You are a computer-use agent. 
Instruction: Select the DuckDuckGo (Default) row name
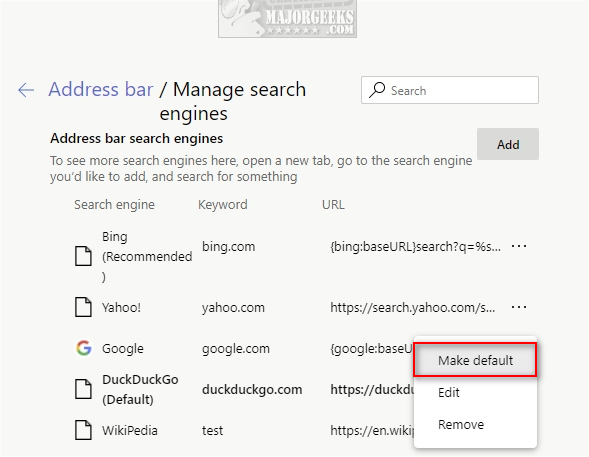[140, 389]
